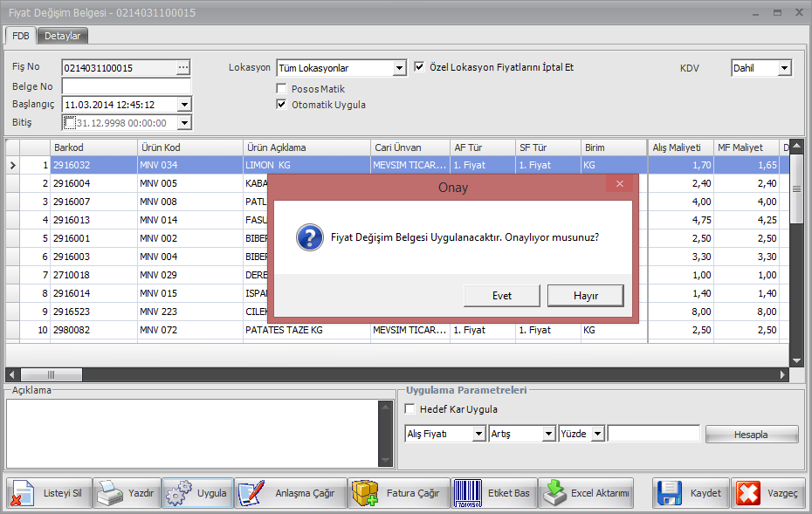Open the Alış Fiyatı combo box

point(478,434)
